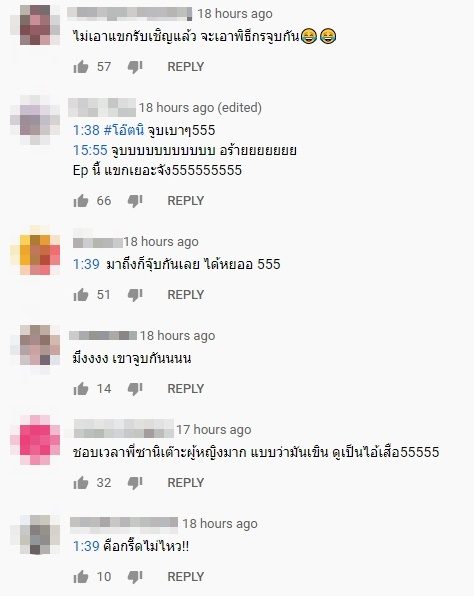Open the orange avatar commenter's profile

35,250
